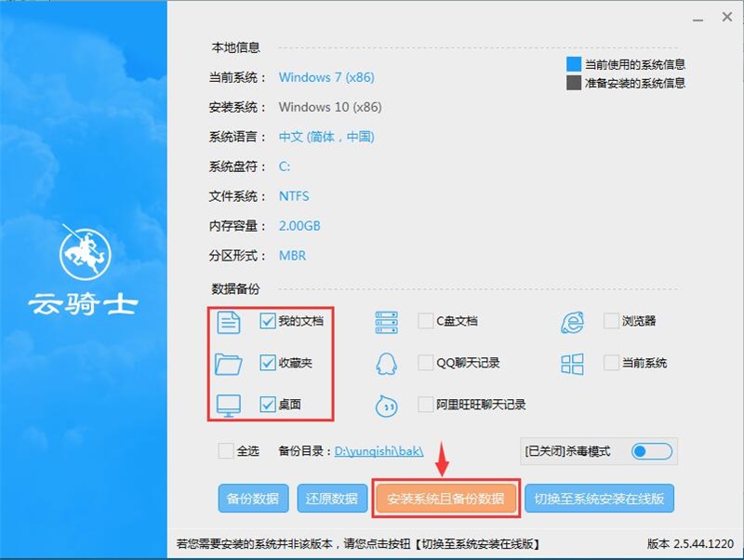Click the 阿里旺旺 chat icon

tap(386, 406)
